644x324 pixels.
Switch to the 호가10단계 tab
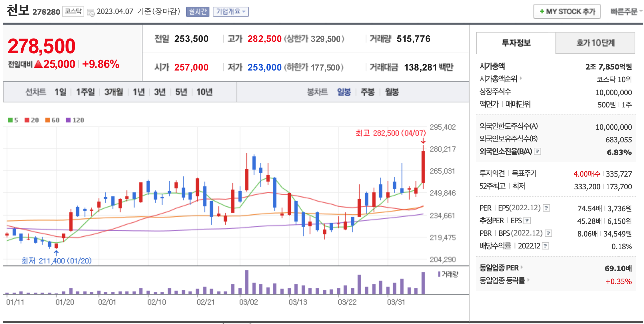click(595, 43)
